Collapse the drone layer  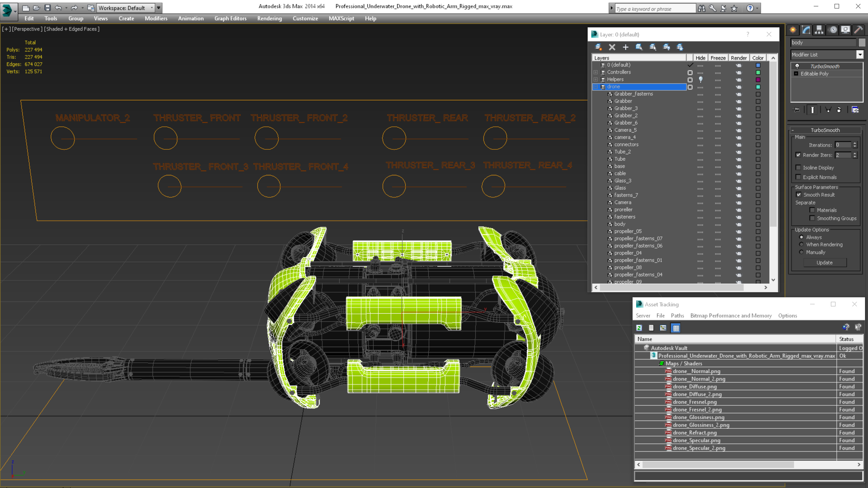pos(596,87)
